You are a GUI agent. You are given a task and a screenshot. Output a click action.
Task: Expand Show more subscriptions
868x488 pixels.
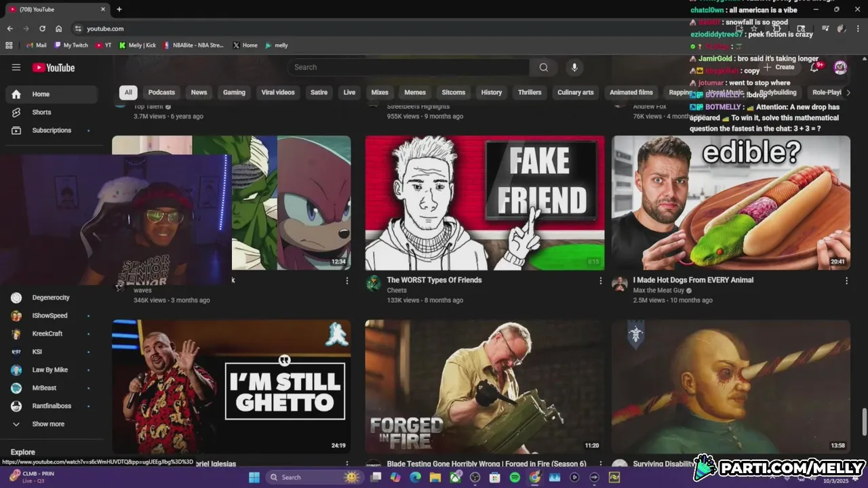tap(52, 424)
